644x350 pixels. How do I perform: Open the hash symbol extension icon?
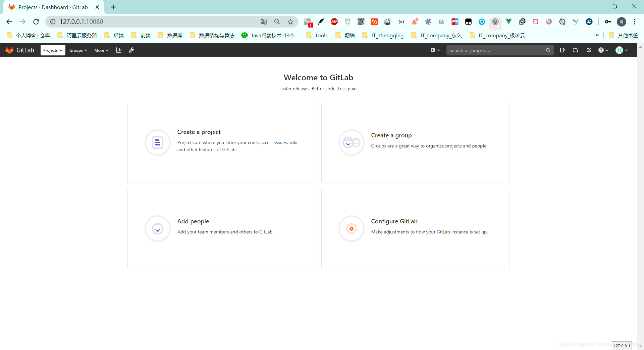coord(589,21)
